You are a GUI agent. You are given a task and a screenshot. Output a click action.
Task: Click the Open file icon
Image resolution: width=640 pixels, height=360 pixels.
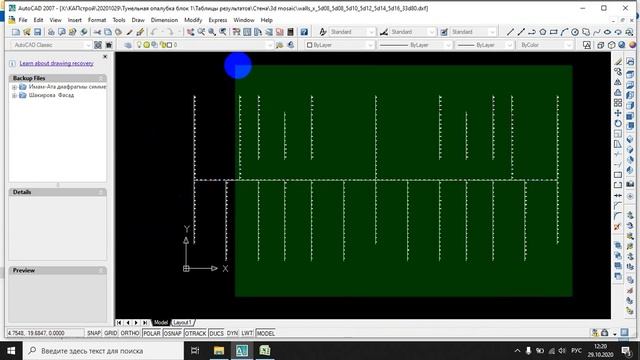27,32
